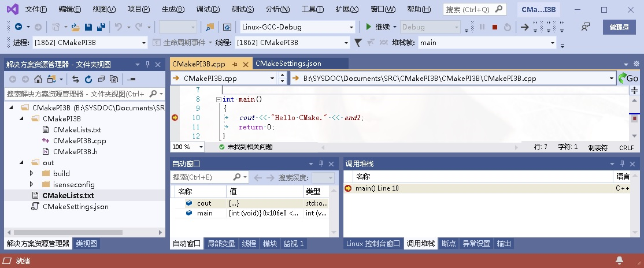Click the 未找到相关问题 status indicator
The height and width of the screenshot is (268, 644).
pos(246,147)
